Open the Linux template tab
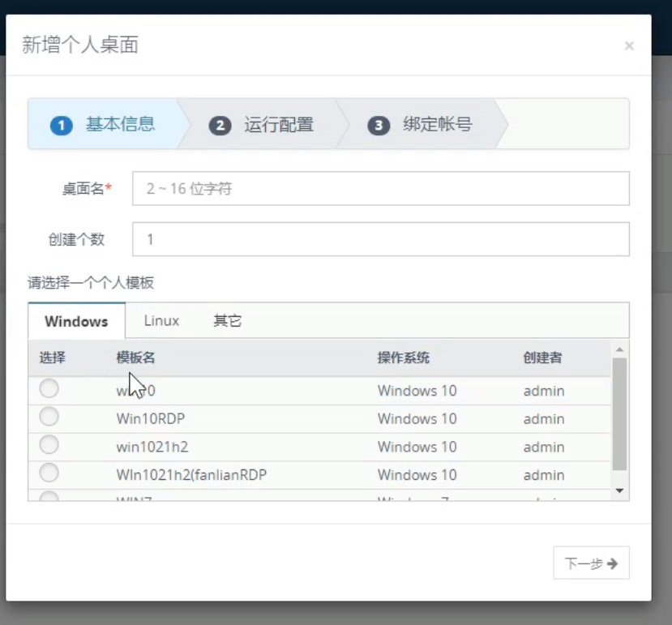The image size is (672, 625). point(161,321)
